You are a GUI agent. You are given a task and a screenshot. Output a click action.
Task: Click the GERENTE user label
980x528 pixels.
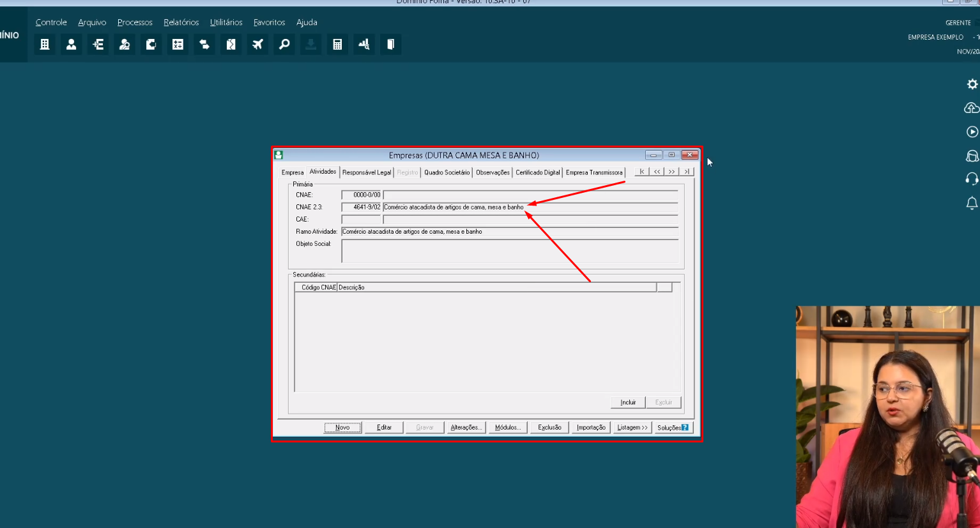[x=958, y=23]
